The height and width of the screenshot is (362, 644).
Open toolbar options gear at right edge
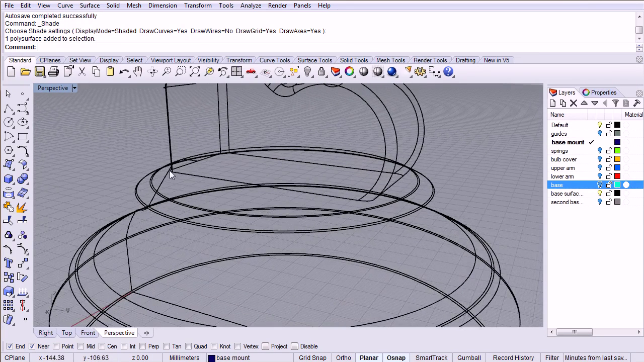pos(639,60)
